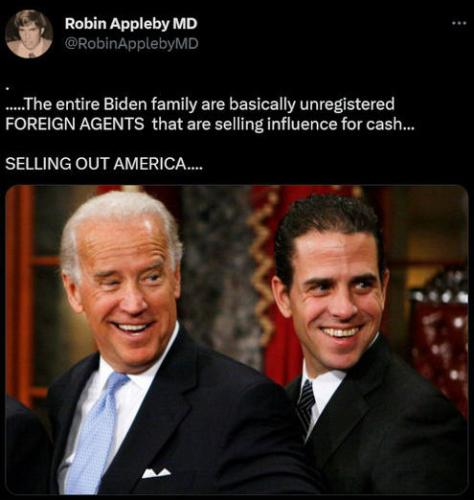Visit the @RobinApplebyMD handle link
Image resolution: width=474 pixels, height=500 pixels.
(131, 44)
